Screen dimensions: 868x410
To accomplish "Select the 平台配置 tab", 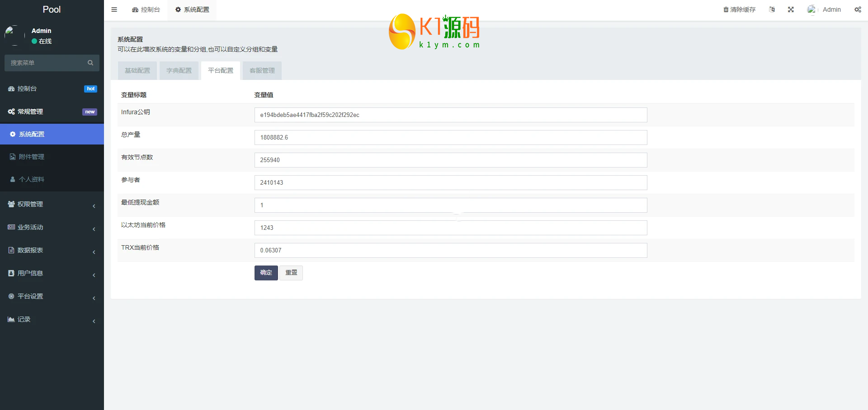I will (221, 70).
